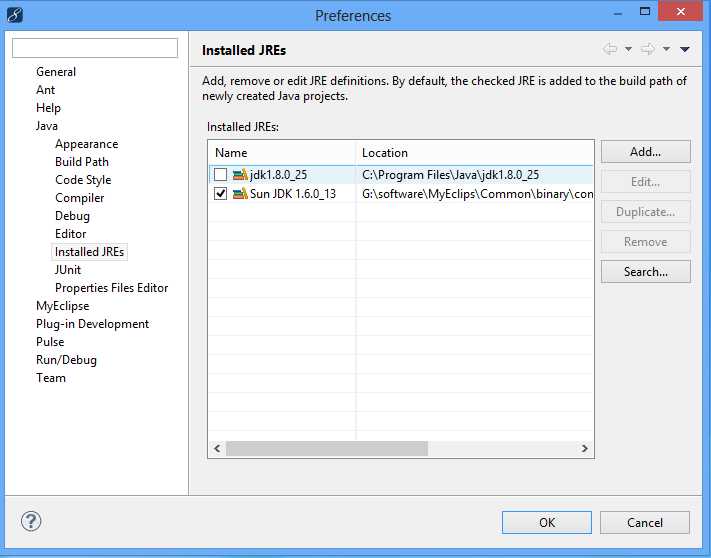The image size is (711, 558).
Task: Open Editor under Java
Action: [x=70, y=234]
